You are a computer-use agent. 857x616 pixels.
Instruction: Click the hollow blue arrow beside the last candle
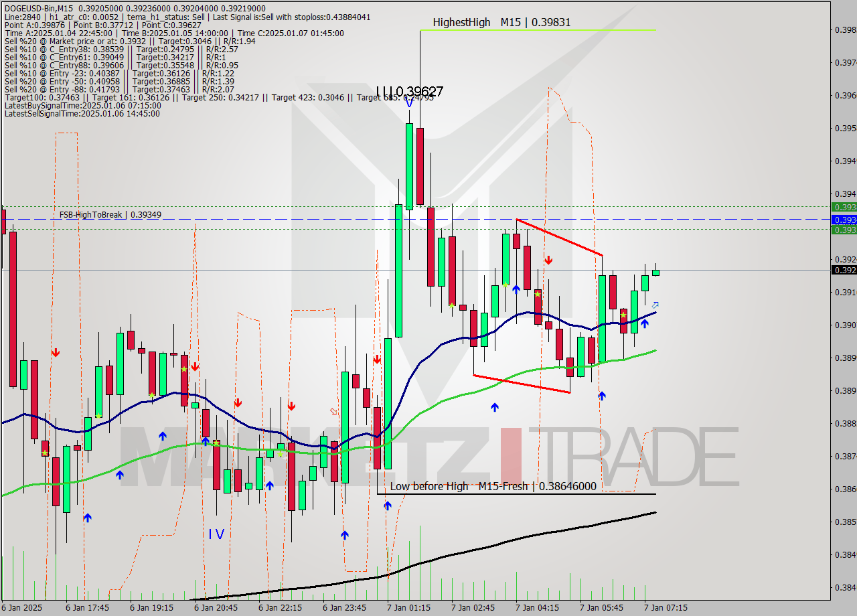(655, 305)
